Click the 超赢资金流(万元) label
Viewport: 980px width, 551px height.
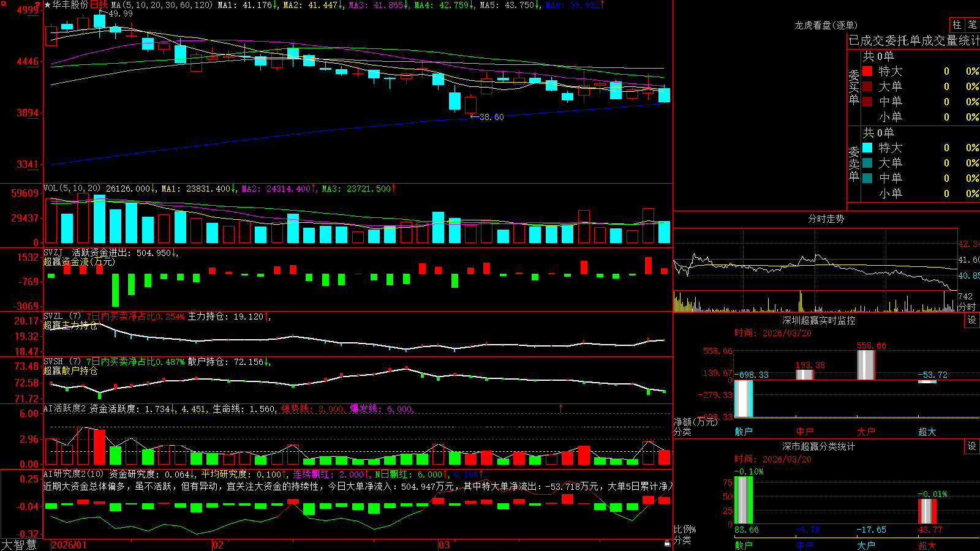(79, 261)
